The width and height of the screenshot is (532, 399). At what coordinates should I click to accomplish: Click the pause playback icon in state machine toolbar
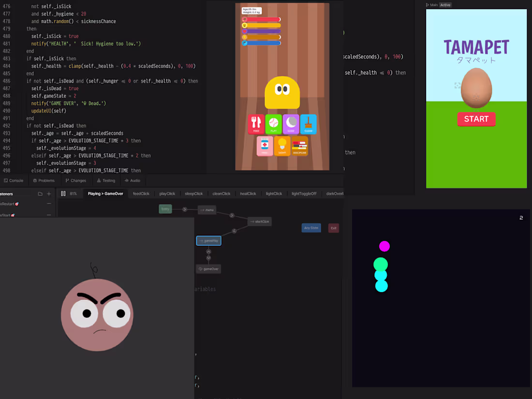(63, 193)
